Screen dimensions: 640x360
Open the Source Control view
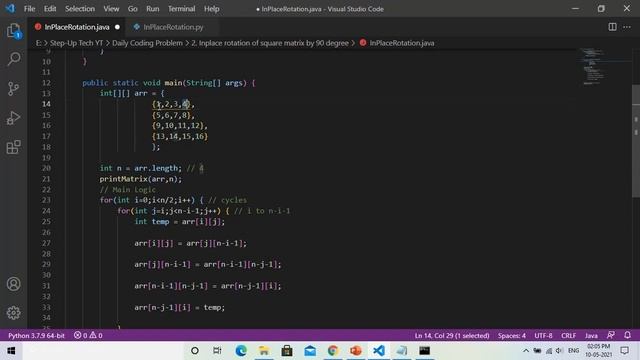point(13,89)
